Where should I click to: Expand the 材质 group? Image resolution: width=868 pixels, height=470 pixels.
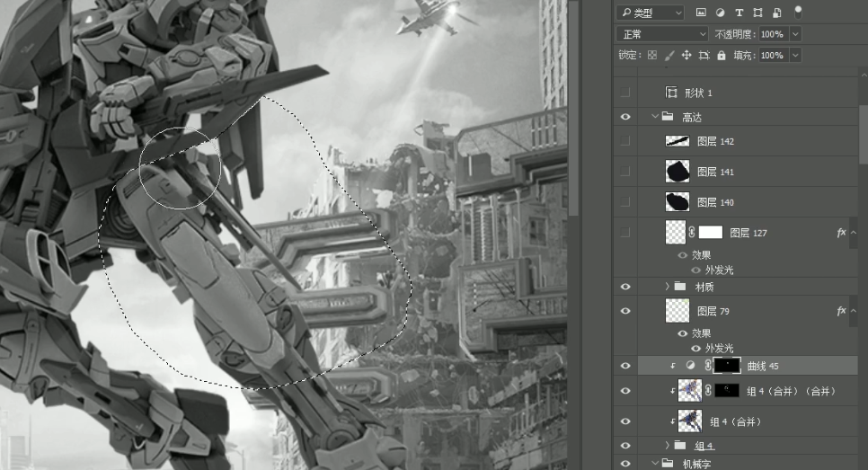(668, 287)
